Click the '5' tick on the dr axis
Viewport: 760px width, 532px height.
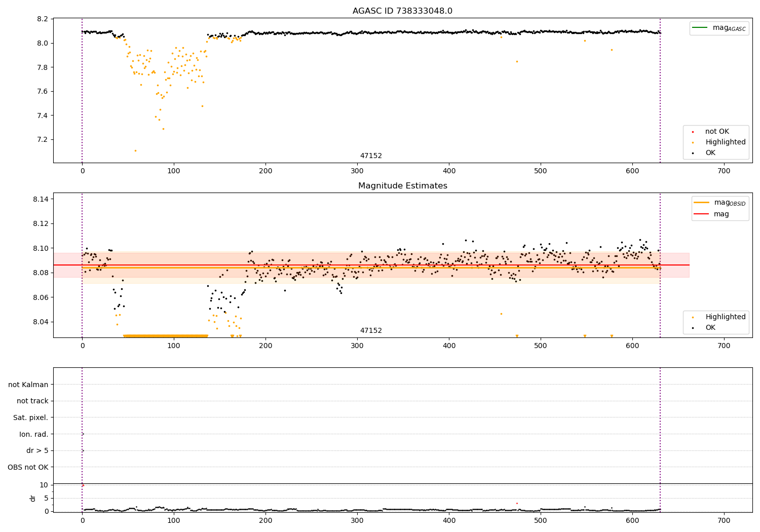tap(46, 498)
